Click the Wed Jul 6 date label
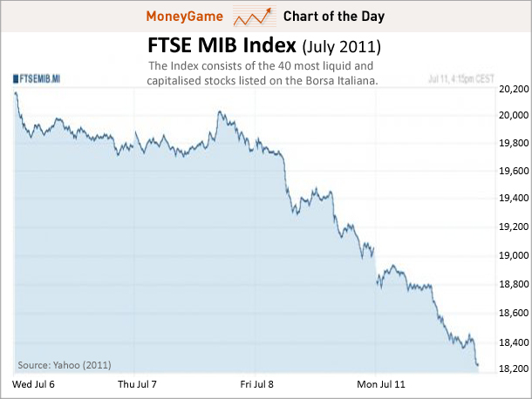Image resolution: width=532 pixels, height=399 pixels. 33,383
